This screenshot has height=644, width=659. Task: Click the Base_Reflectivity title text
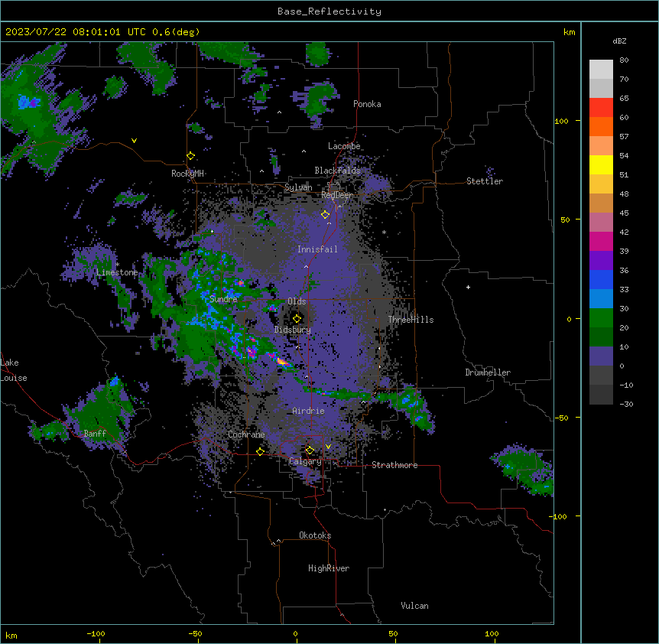click(329, 11)
